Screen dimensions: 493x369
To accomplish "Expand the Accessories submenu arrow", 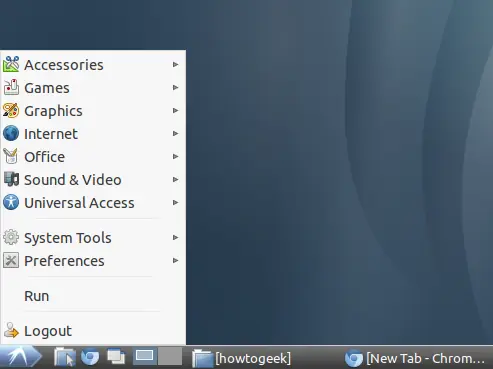I will click(176, 64).
